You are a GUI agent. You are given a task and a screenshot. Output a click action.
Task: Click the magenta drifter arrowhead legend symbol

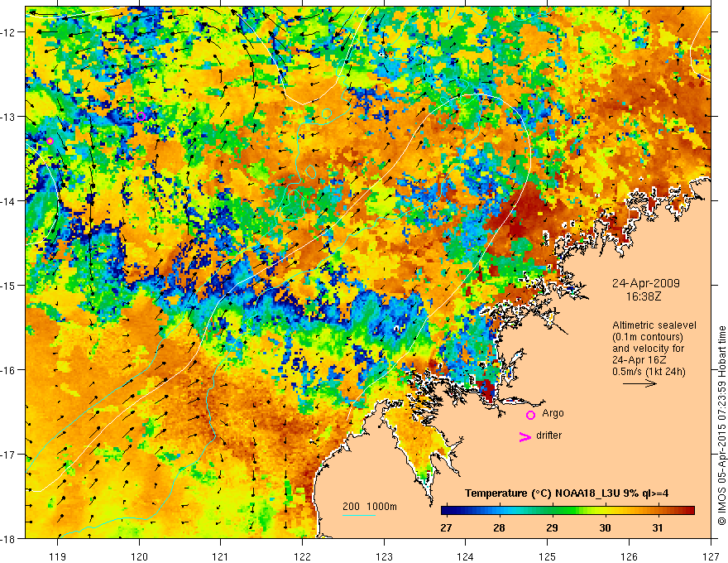(x=524, y=436)
